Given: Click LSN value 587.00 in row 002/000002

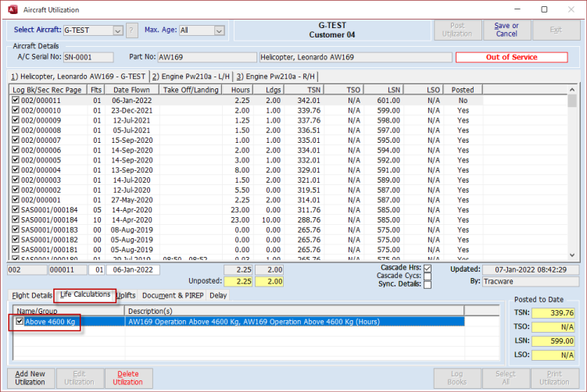Looking at the screenshot, I should tap(388, 190).
